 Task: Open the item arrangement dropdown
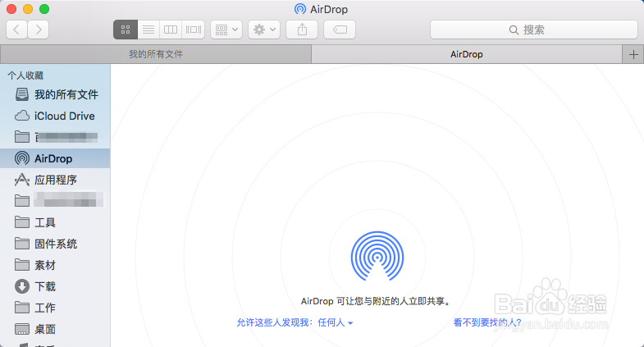[226, 30]
